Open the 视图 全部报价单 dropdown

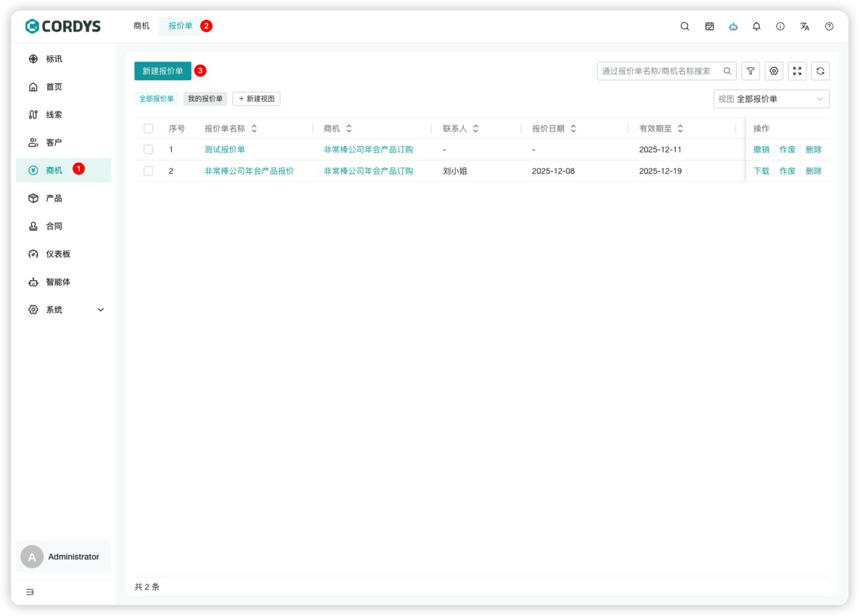[771, 99]
